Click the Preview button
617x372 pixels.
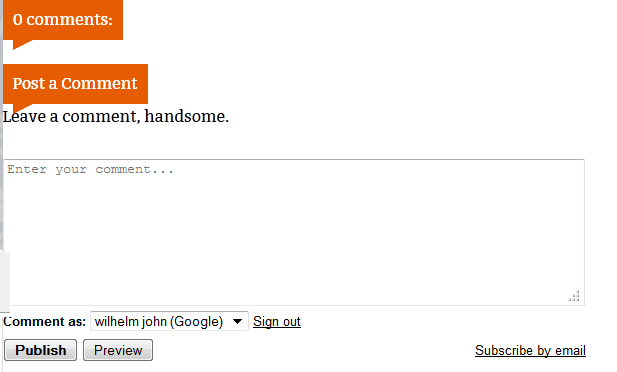coord(118,350)
